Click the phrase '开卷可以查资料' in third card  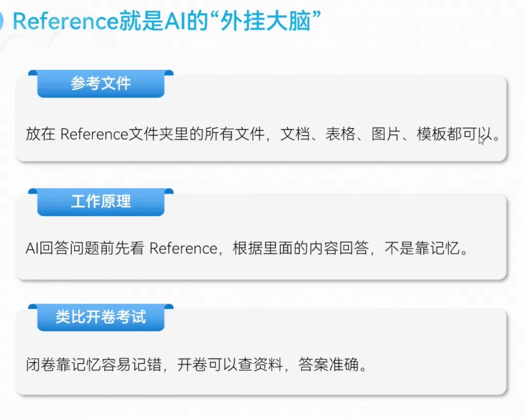[230, 364]
